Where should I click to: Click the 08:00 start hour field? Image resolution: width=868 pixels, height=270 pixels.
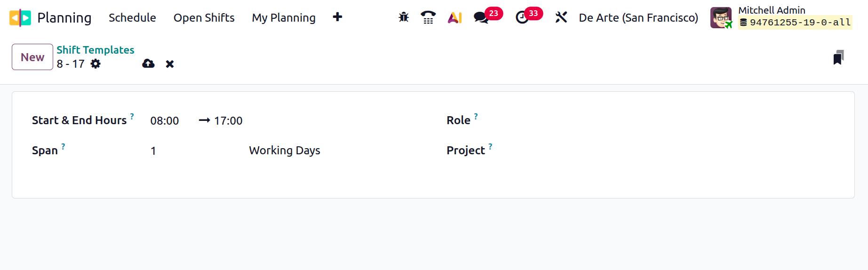pos(165,121)
